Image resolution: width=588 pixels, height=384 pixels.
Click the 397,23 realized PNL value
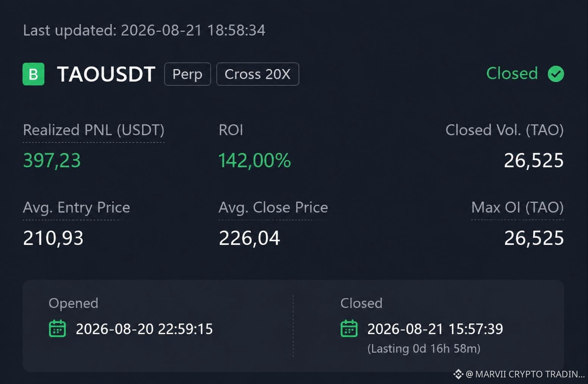click(52, 160)
